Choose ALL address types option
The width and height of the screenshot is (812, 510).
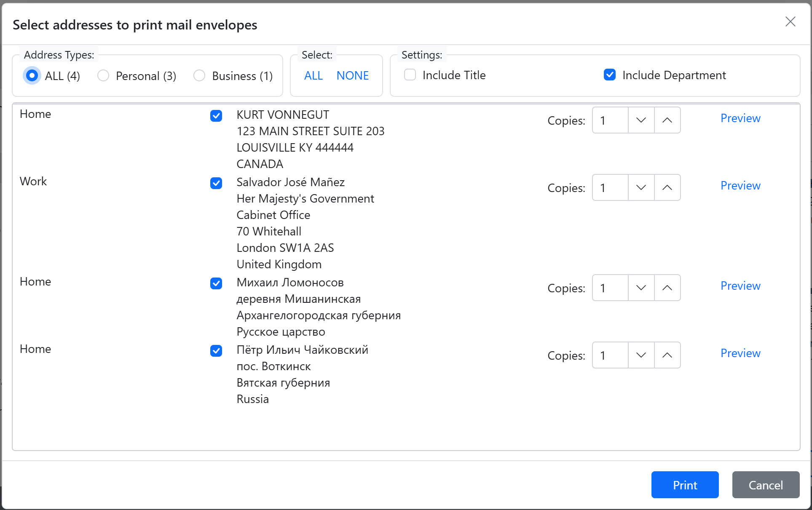32,75
